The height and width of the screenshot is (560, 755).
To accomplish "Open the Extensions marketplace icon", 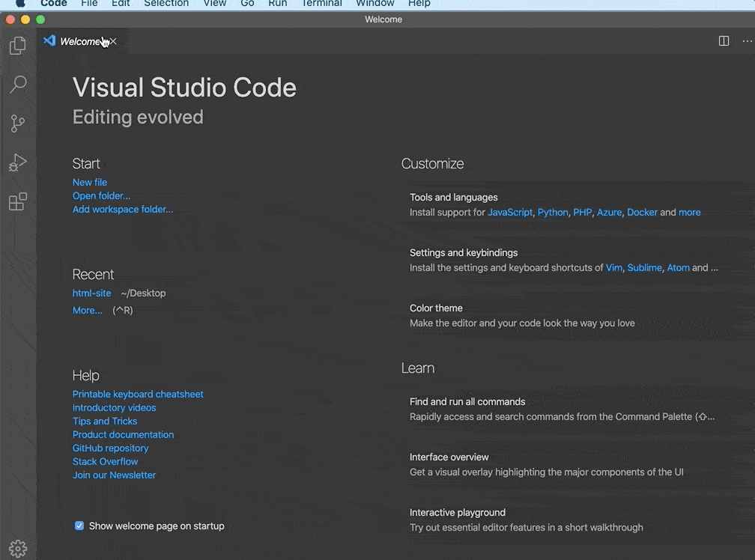I will [17, 202].
